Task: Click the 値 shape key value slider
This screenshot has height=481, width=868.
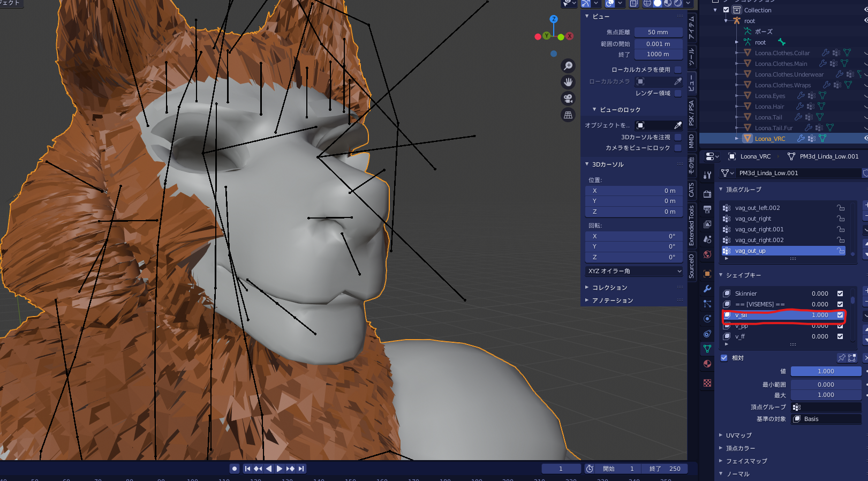Action: click(826, 371)
